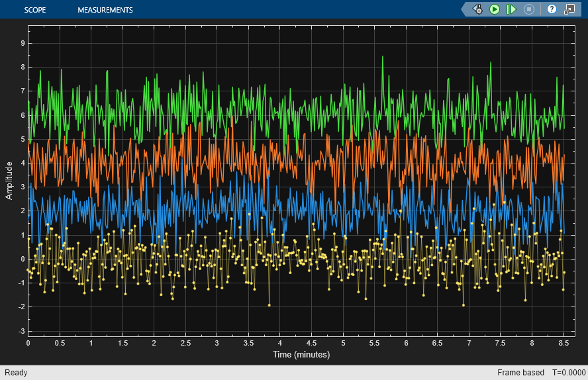Viewport: 588px width, 380px height.
Task: Click the Amplitude y-axis label
Action: [9, 181]
